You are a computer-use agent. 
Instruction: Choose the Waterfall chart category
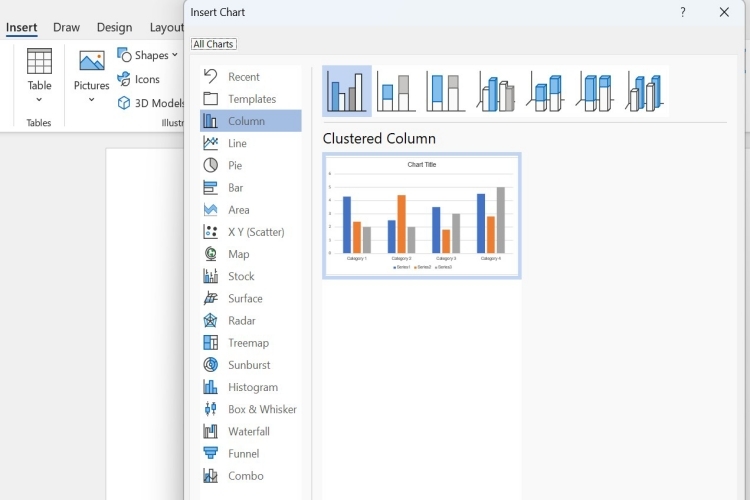pyautogui.click(x=251, y=431)
